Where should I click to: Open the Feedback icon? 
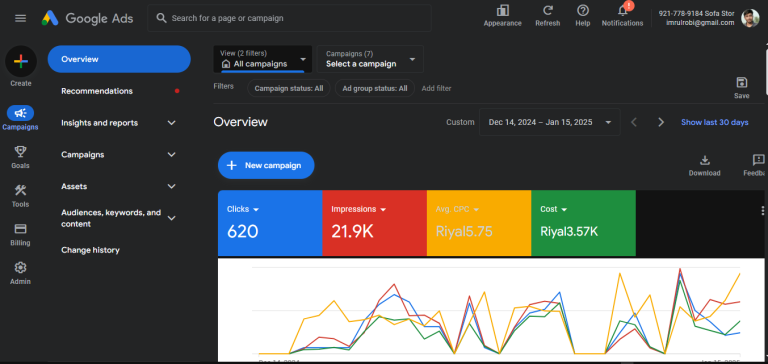click(756, 166)
